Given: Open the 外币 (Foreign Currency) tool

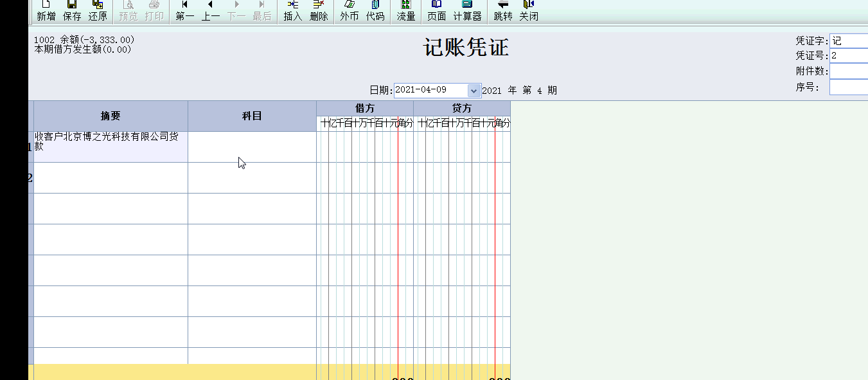Looking at the screenshot, I should click(x=349, y=11).
